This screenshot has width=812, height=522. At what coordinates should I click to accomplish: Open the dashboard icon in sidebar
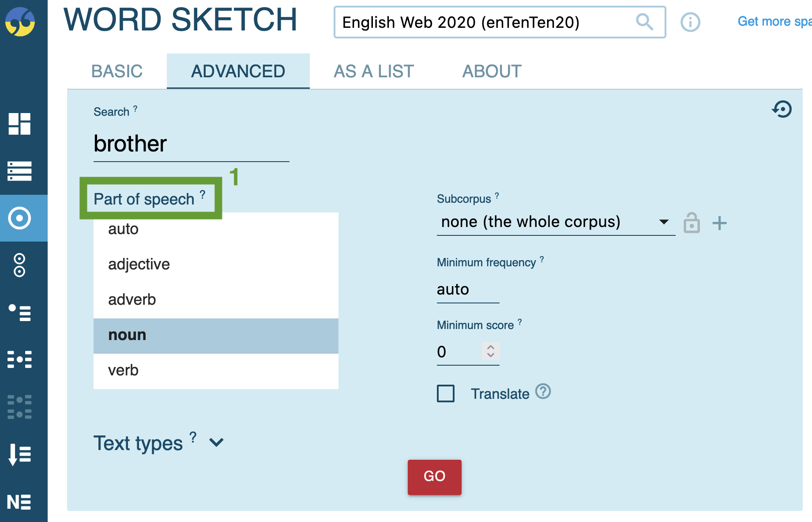tap(19, 124)
